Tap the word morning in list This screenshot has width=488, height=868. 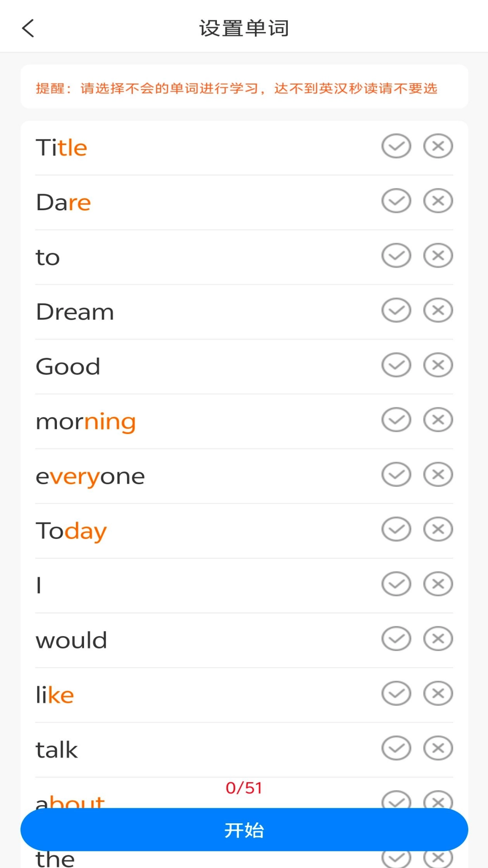pos(86,421)
